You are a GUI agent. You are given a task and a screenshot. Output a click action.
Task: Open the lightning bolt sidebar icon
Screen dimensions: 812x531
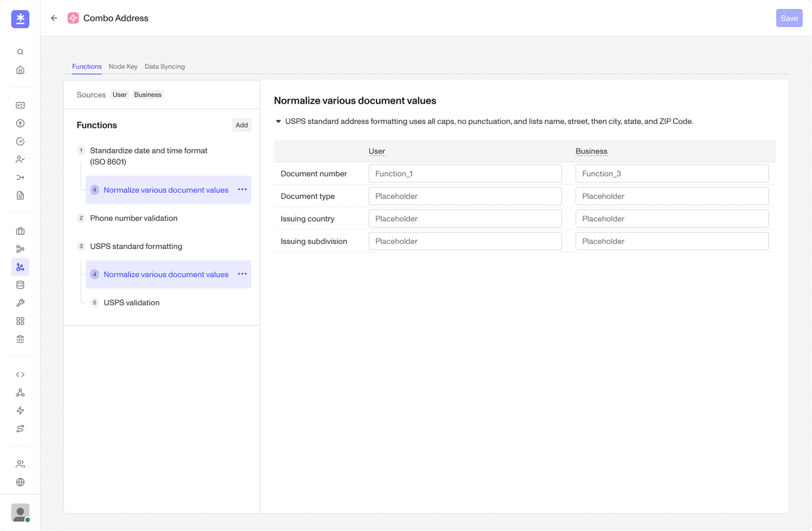(20, 411)
